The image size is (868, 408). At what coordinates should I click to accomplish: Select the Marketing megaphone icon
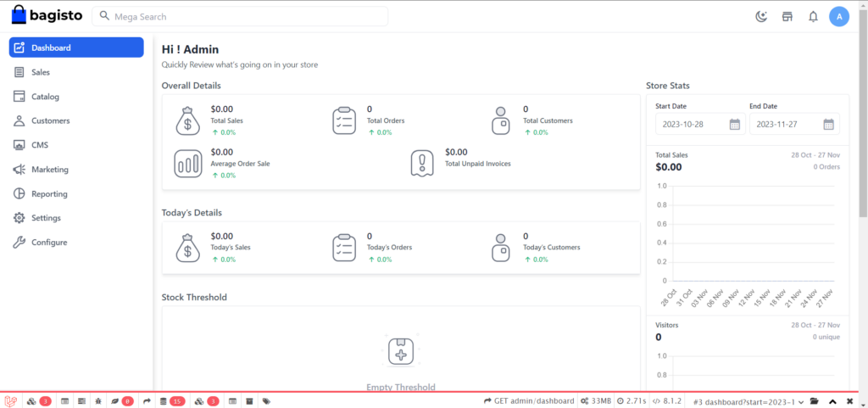pos(19,170)
